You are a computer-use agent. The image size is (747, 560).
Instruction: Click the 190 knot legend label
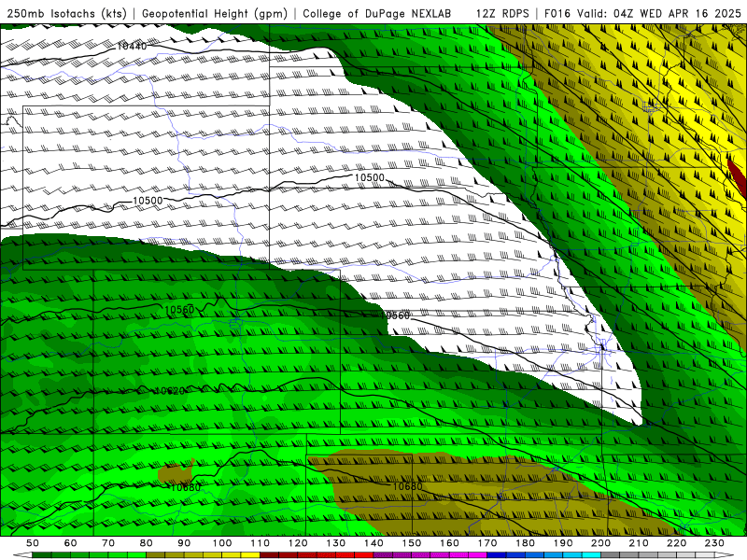click(563, 543)
